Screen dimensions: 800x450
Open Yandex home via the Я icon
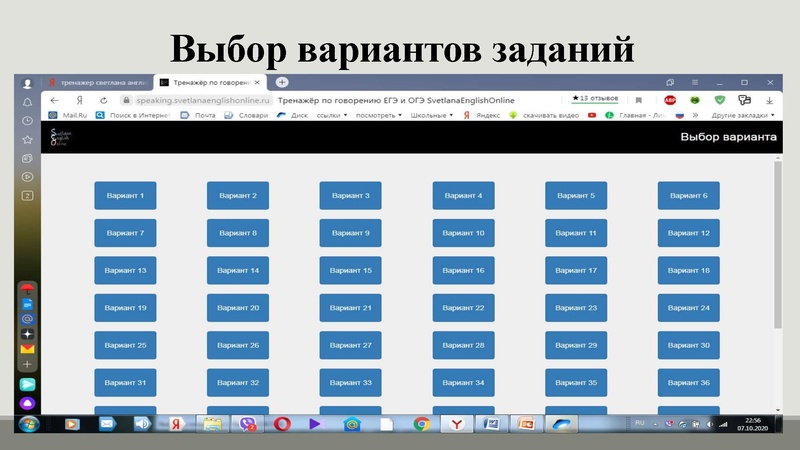pos(80,101)
